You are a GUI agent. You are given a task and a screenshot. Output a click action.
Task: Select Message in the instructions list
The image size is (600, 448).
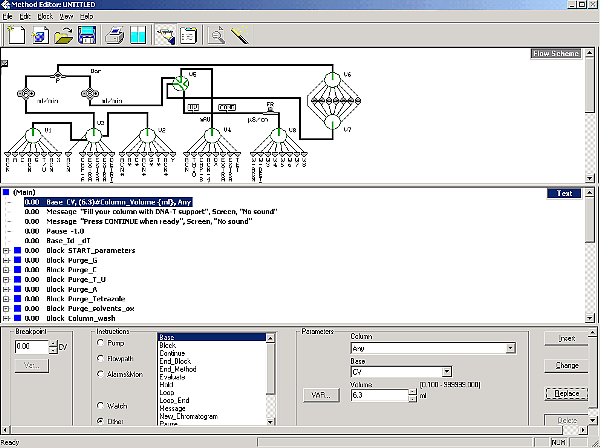tap(172, 408)
